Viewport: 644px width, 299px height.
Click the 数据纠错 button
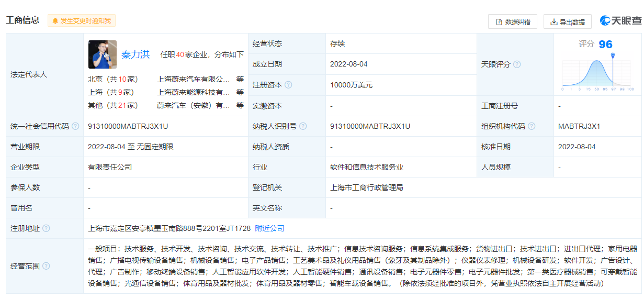click(x=513, y=21)
